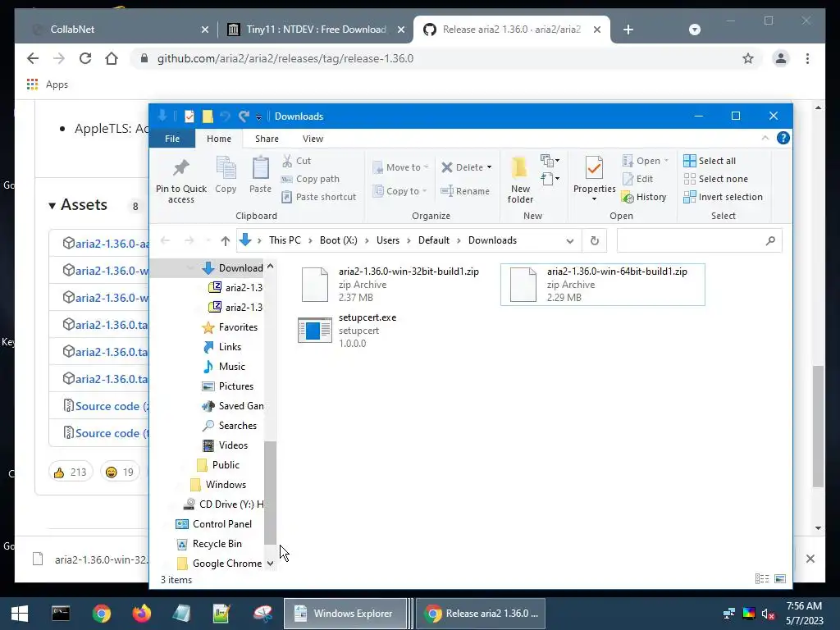Bookmark this page with star icon
Viewport: 840px width, 630px height.
748,58
